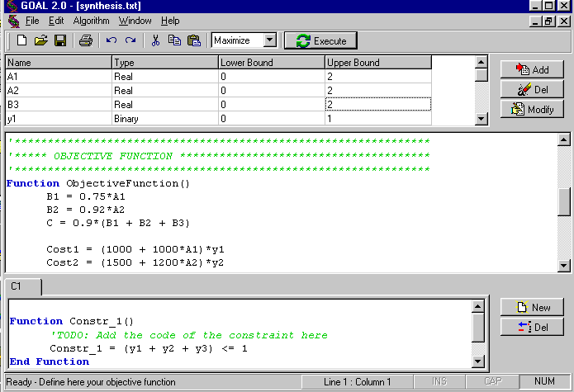Screen dimensions: 574x392
Task: Select the y1 variable name cell
Action: [59, 119]
